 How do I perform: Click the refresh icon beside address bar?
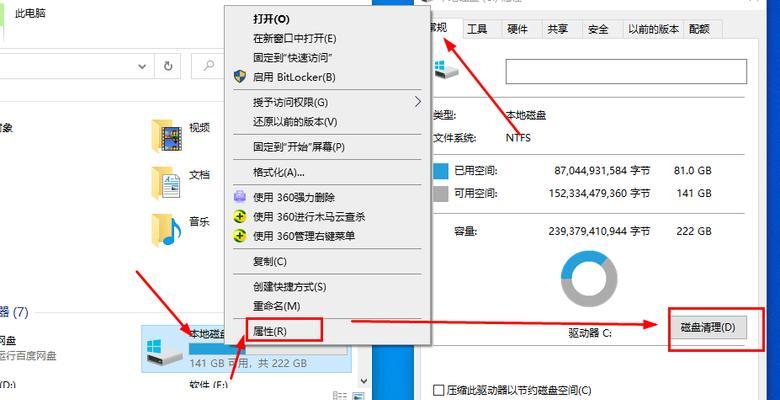(168, 66)
